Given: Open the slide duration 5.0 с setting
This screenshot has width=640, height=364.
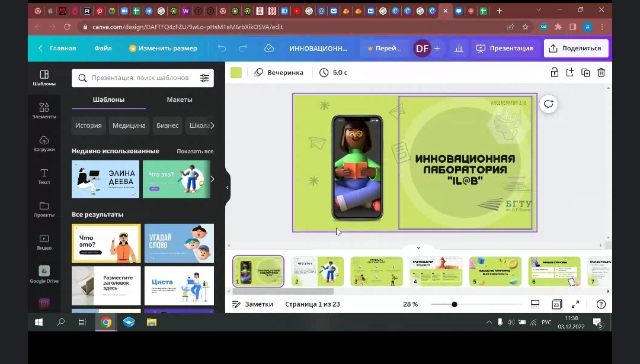Looking at the screenshot, I should (333, 73).
